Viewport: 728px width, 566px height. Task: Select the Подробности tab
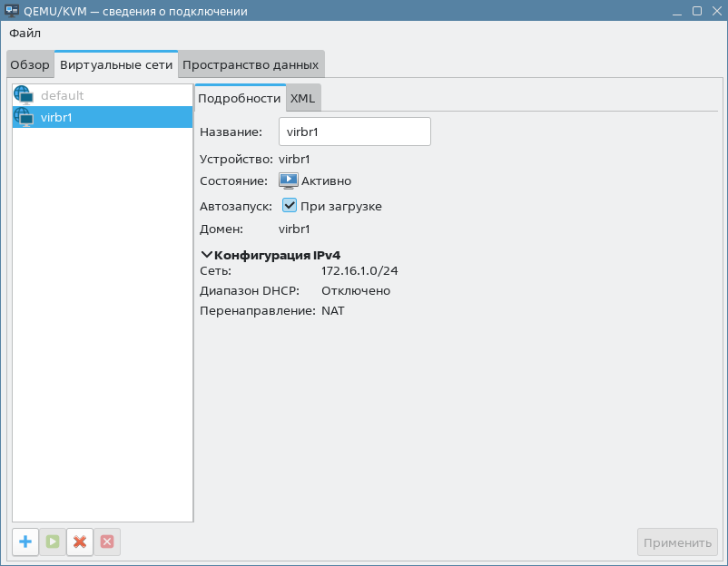pyautogui.click(x=240, y=98)
